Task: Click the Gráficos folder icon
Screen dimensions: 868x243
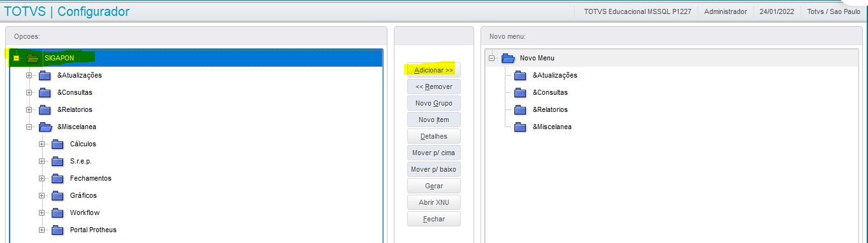Action: pyautogui.click(x=57, y=196)
